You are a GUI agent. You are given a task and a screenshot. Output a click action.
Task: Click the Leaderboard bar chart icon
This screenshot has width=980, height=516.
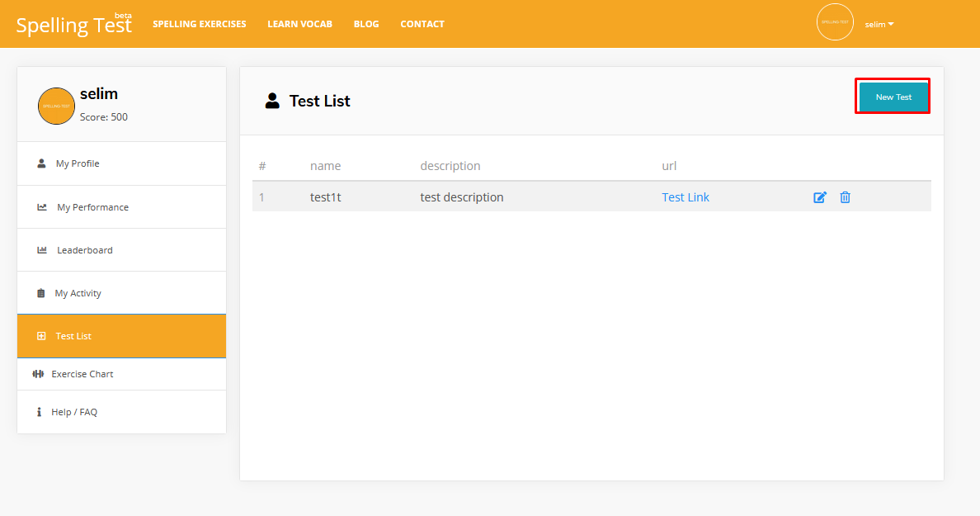pos(42,250)
